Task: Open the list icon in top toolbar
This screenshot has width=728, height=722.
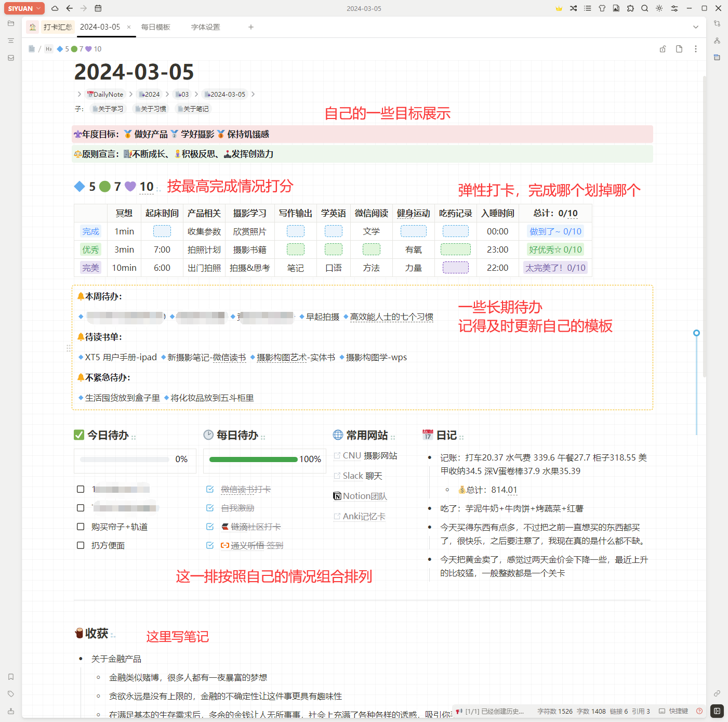Action: tap(588, 8)
